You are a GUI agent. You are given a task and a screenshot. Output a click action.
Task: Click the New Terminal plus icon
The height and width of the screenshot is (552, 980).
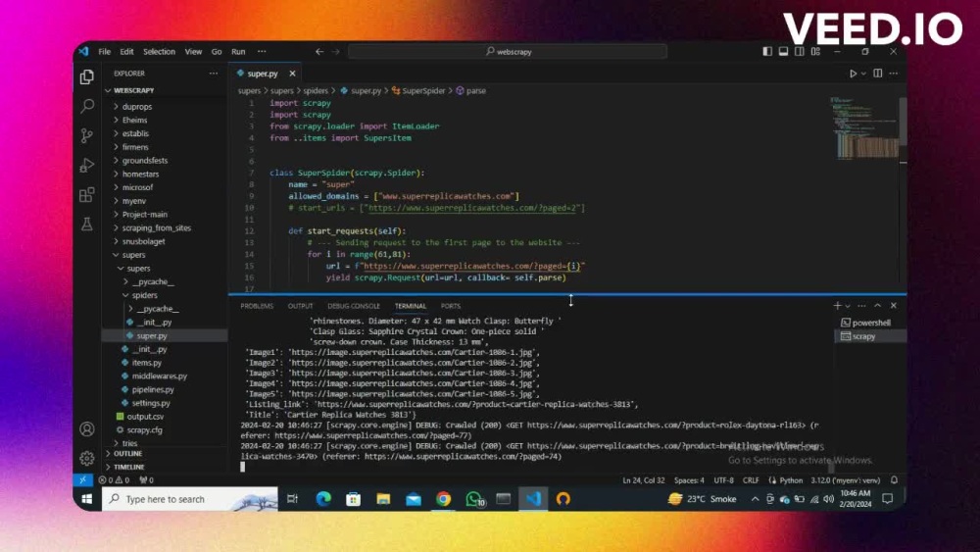(837, 306)
